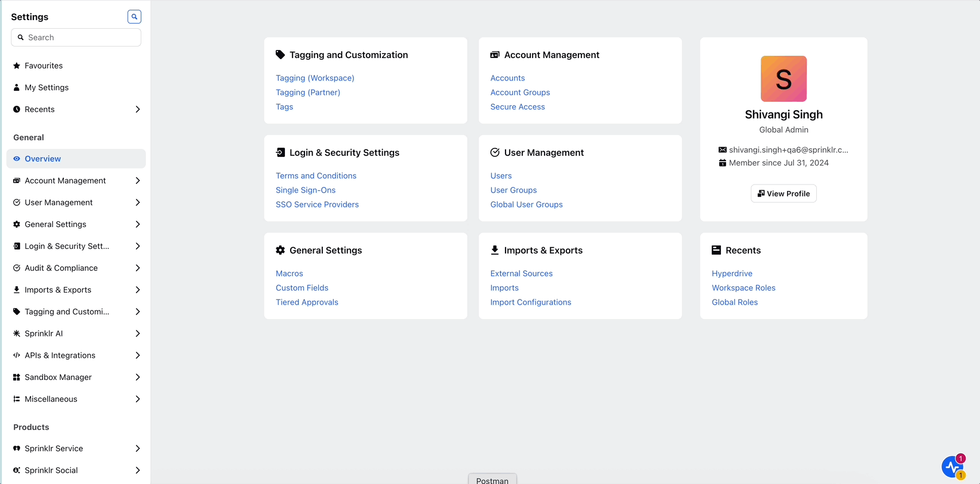This screenshot has width=980, height=484.
Task: Open Tiered Approvals link
Action: pos(307,302)
